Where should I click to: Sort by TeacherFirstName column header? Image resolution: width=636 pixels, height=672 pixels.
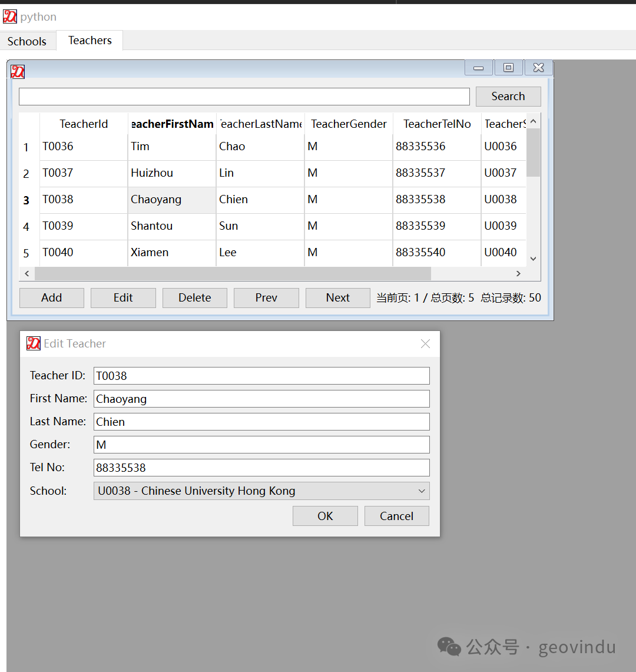(172, 124)
